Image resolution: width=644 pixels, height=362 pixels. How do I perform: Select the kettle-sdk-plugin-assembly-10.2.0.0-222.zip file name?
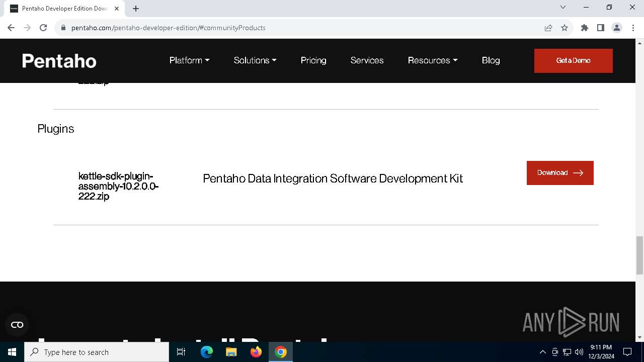pos(118,186)
